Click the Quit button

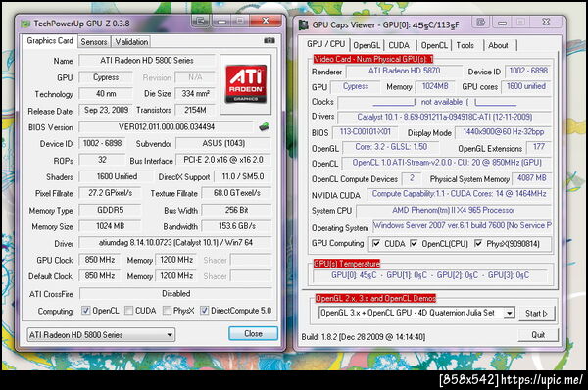pos(538,334)
